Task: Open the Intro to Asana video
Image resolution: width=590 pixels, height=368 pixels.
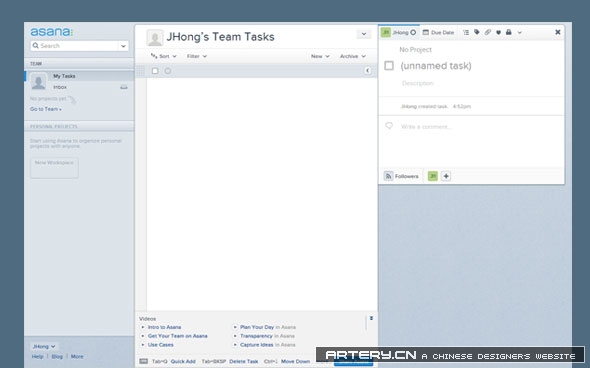Action: tap(164, 327)
